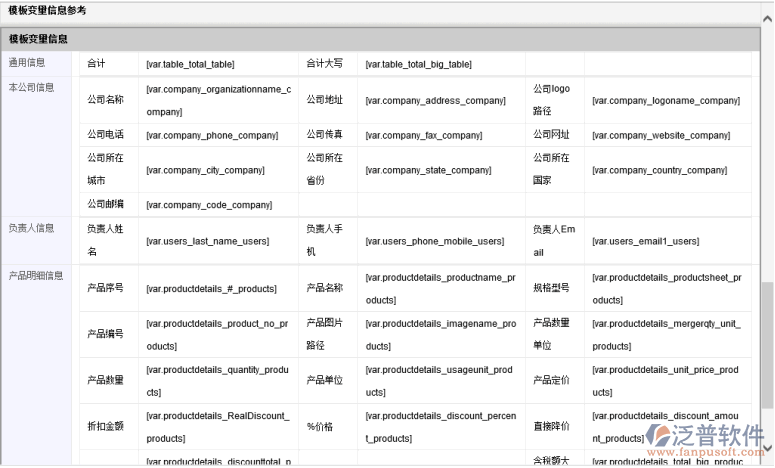The height and width of the screenshot is (468, 775).
Task: Click the 公司logo路径 label cell
Action: pos(551,99)
